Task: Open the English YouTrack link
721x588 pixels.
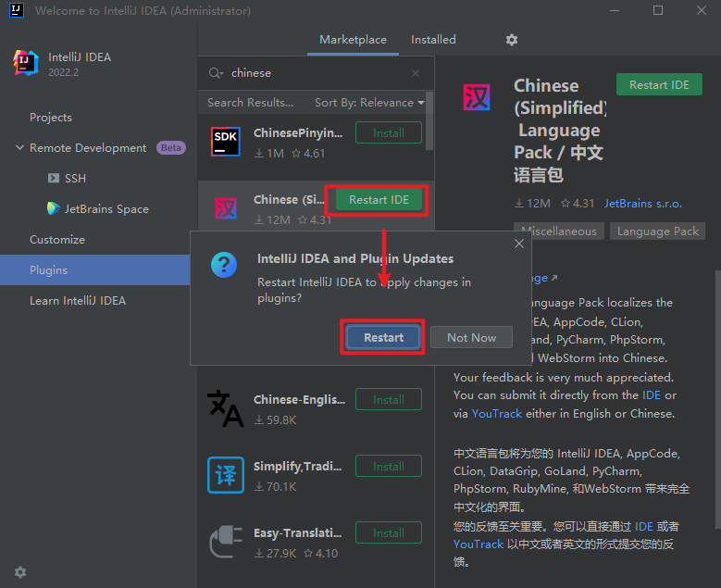Action: coord(497,414)
